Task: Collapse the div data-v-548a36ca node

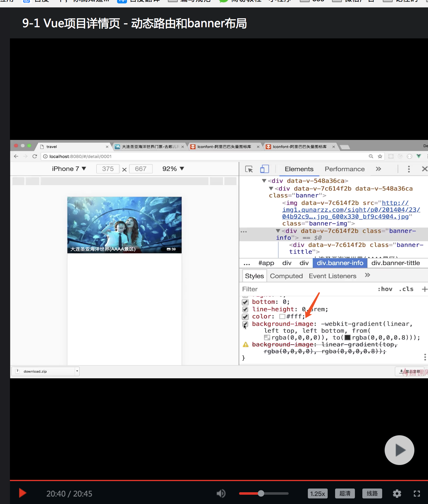Action: tap(264, 181)
